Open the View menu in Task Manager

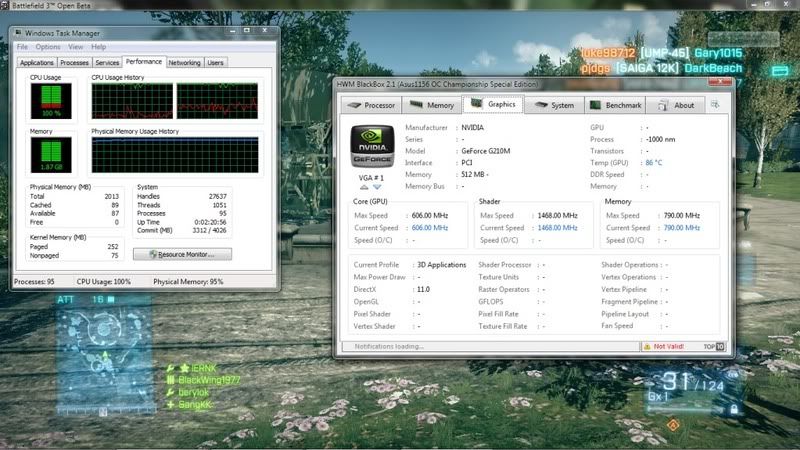pyautogui.click(x=76, y=47)
